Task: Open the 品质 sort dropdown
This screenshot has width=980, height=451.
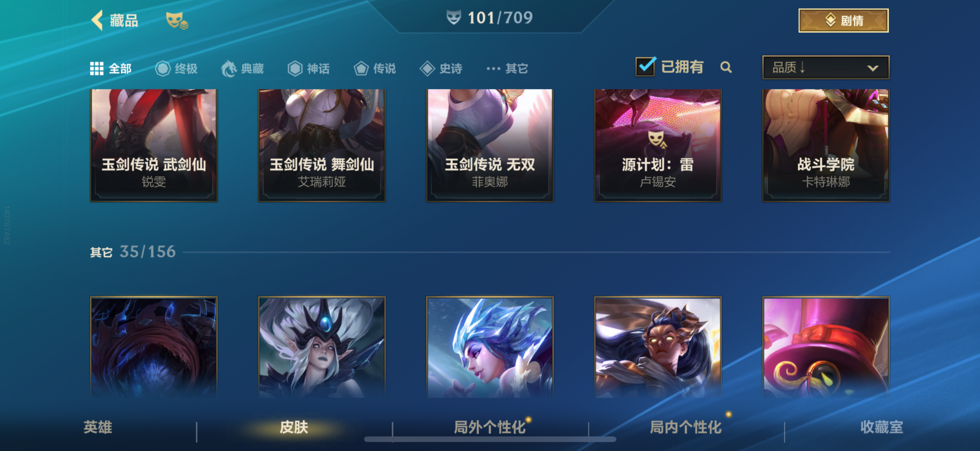Action: tap(826, 67)
